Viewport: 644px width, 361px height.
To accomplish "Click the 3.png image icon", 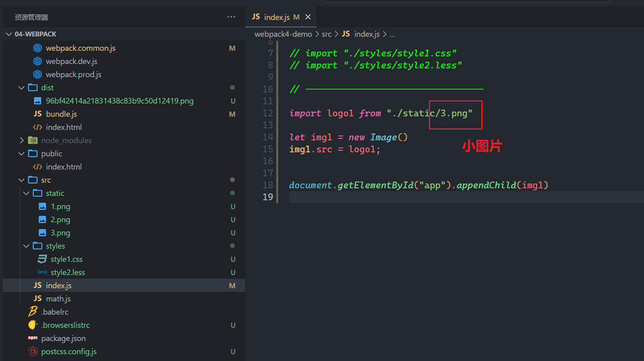I will pos(42,233).
